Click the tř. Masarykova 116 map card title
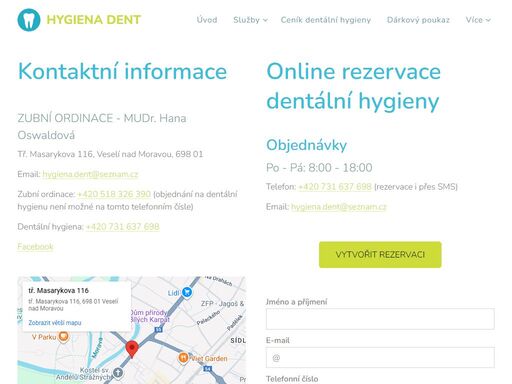The width and height of the screenshot is (512, 384). (59, 291)
